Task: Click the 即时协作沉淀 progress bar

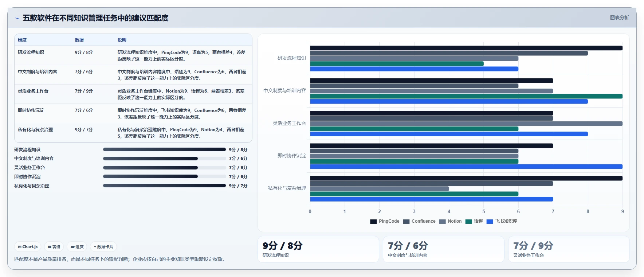Action: tap(164, 176)
